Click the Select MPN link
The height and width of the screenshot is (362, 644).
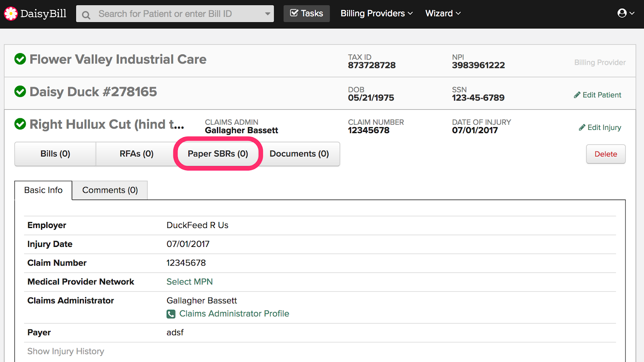click(x=190, y=282)
